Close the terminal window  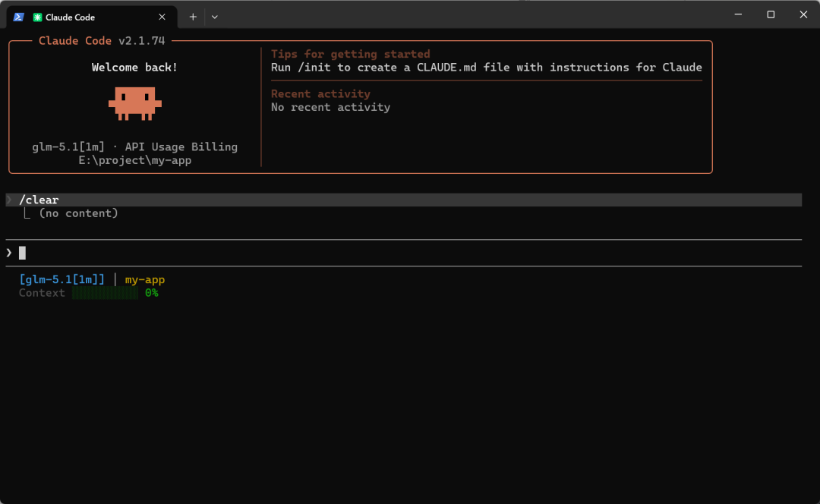click(803, 14)
